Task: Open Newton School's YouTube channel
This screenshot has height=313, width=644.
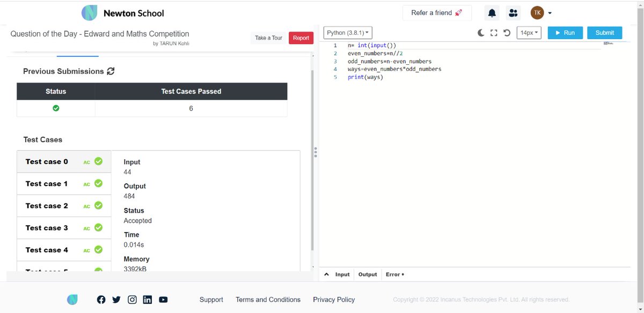Action: (x=163, y=300)
